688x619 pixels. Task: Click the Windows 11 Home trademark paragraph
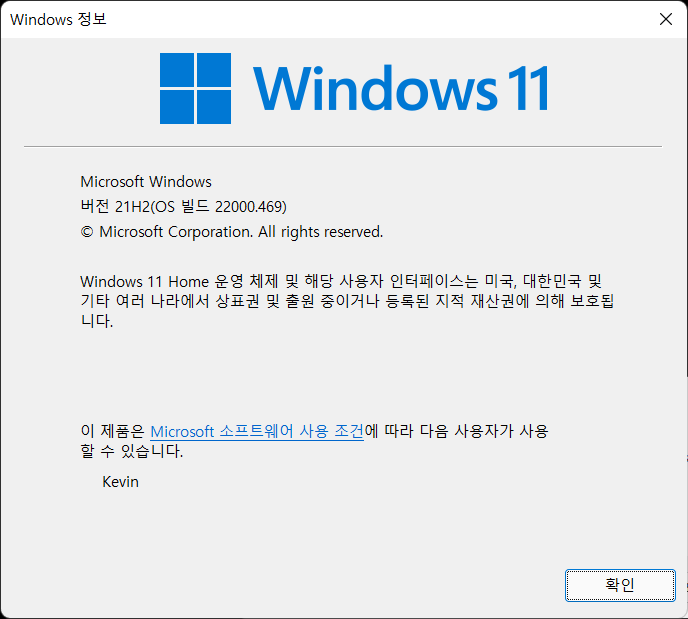point(347,301)
